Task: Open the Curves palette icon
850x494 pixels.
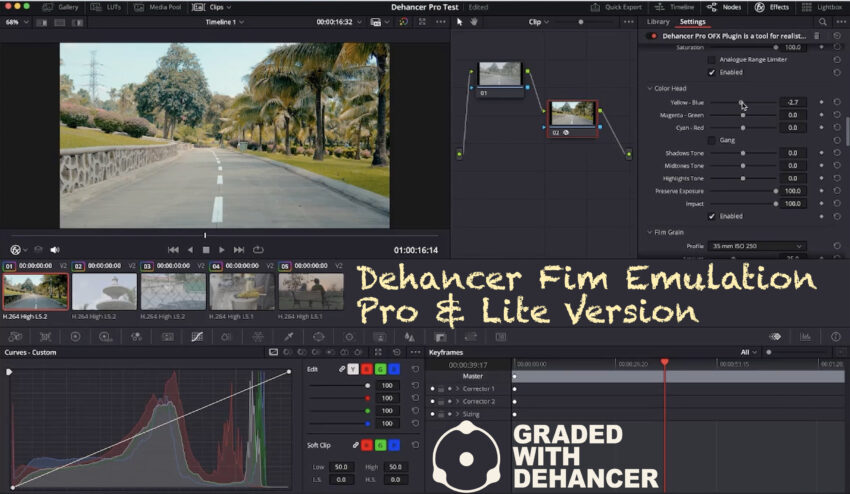Action: click(x=197, y=337)
